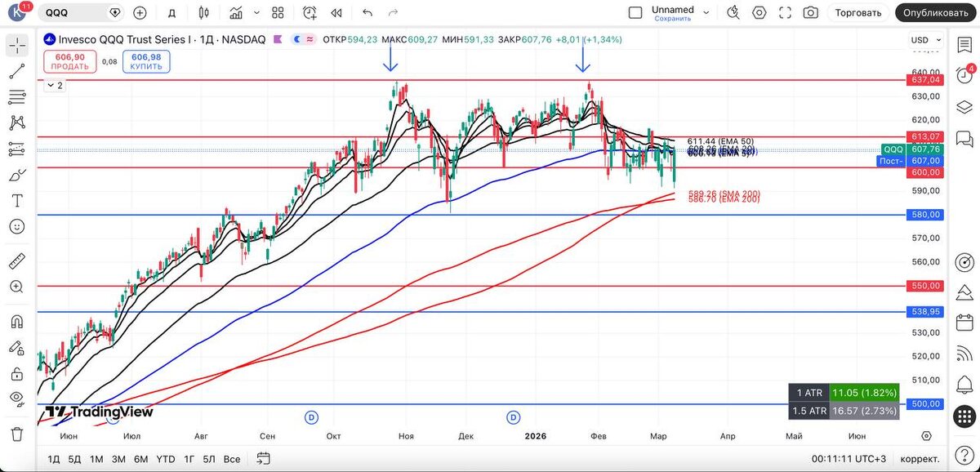
Task: Undo the last chart action
Action: pyautogui.click(x=367, y=12)
